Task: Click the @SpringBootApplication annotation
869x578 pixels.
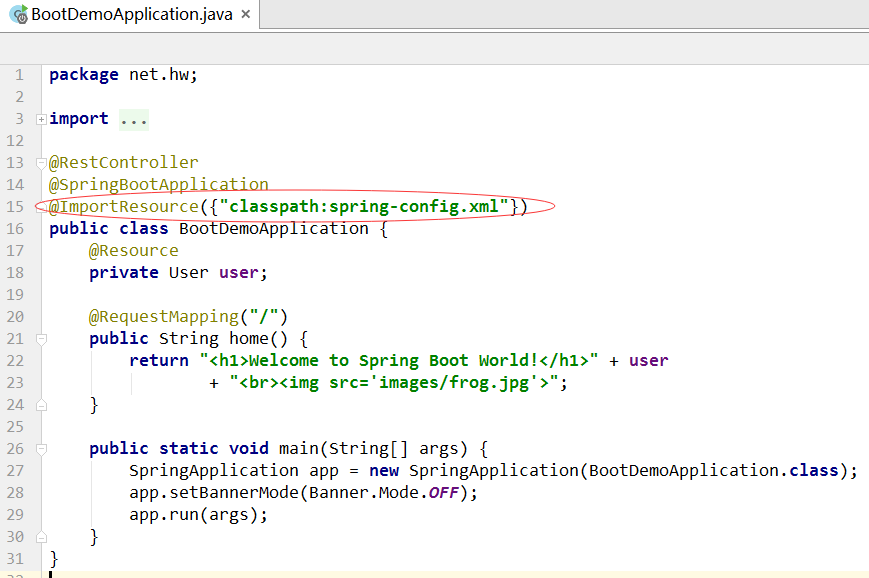Action: click(159, 185)
